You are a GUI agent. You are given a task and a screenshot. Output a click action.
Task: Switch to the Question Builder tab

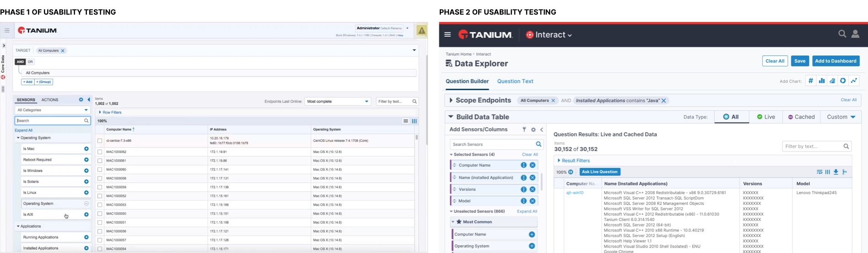click(x=467, y=81)
